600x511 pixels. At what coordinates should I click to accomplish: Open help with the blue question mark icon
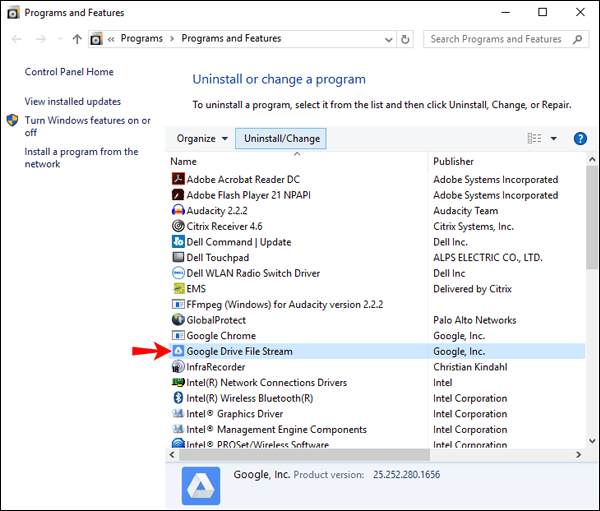(579, 139)
